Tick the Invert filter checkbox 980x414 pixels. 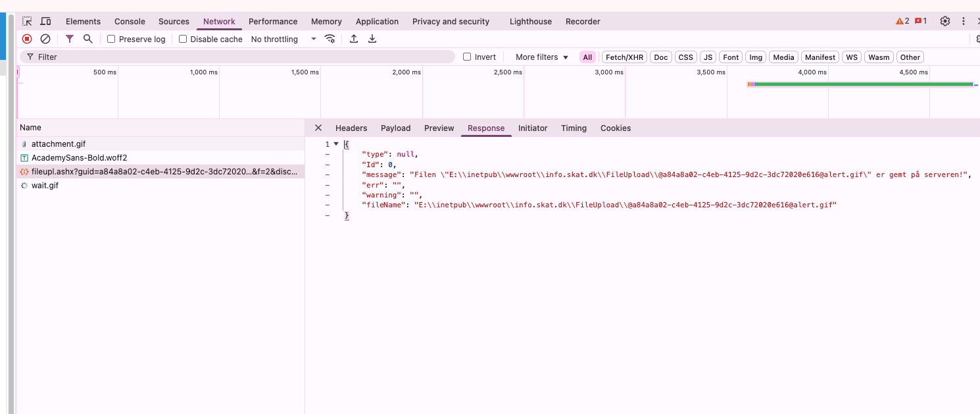(x=467, y=57)
